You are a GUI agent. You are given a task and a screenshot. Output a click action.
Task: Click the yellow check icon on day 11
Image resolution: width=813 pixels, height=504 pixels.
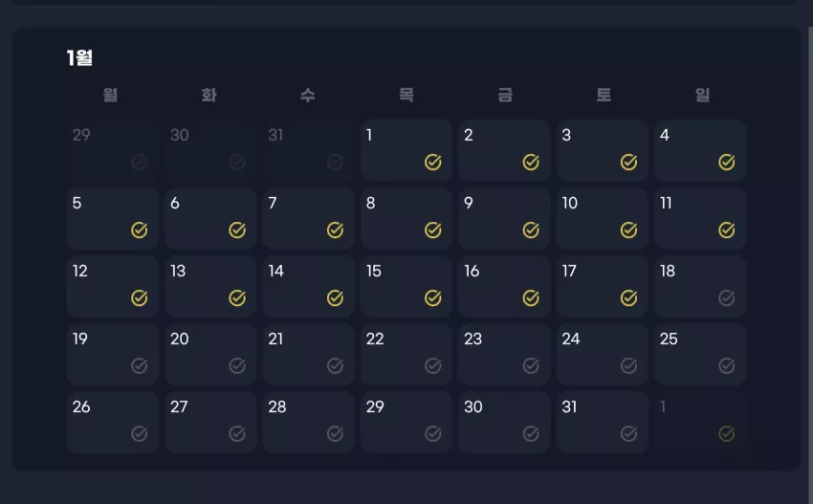tap(726, 230)
